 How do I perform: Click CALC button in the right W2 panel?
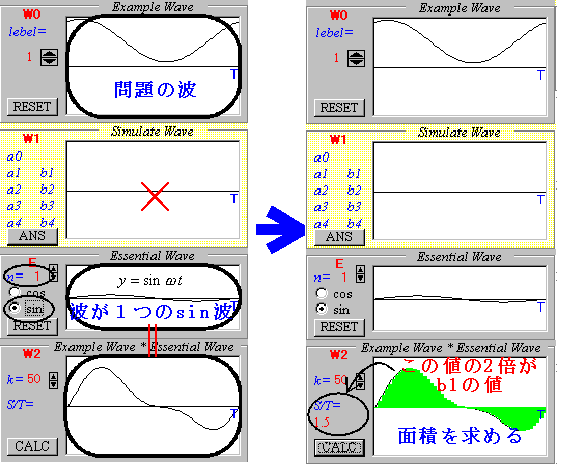(x=339, y=447)
